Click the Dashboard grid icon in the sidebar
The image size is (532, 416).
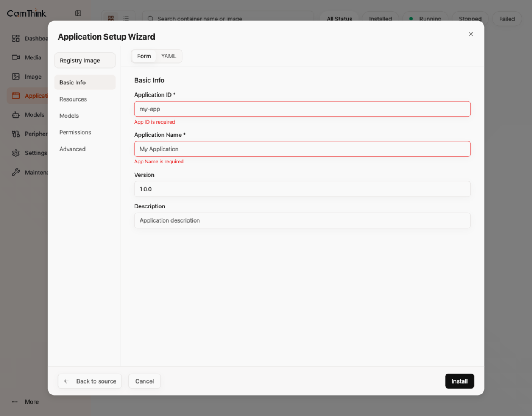[16, 38]
